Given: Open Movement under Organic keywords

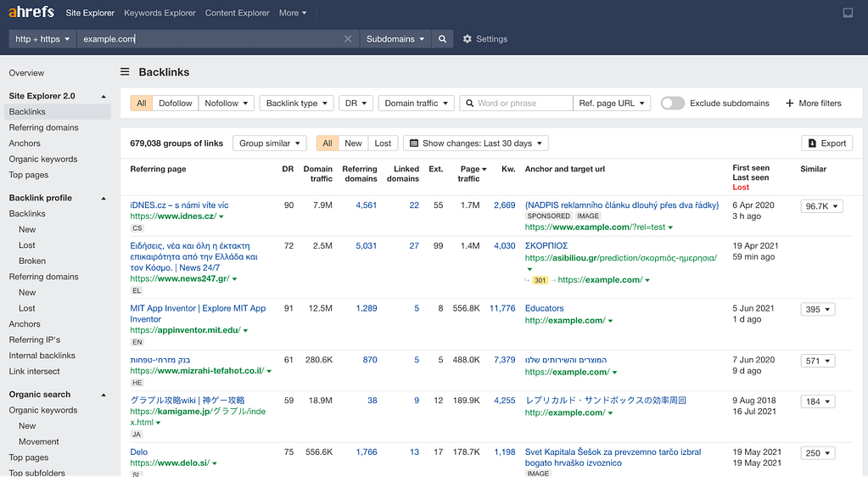Looking at the screenshot, I should (39, 442).
